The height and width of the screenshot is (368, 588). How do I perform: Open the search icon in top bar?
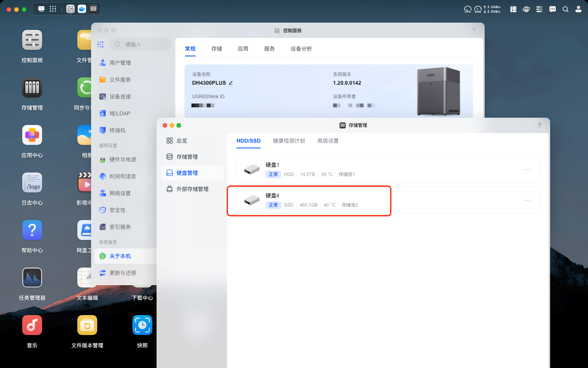(x=565, y=9)
